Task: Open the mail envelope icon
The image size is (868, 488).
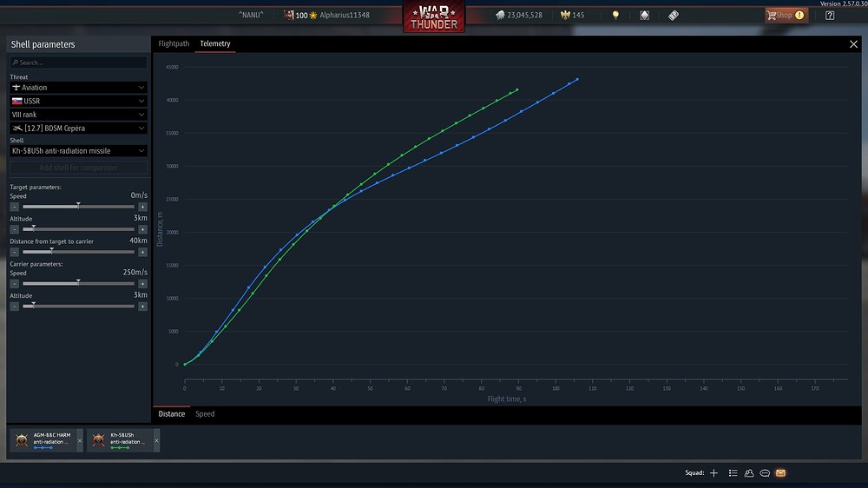Action: [780, 473]
